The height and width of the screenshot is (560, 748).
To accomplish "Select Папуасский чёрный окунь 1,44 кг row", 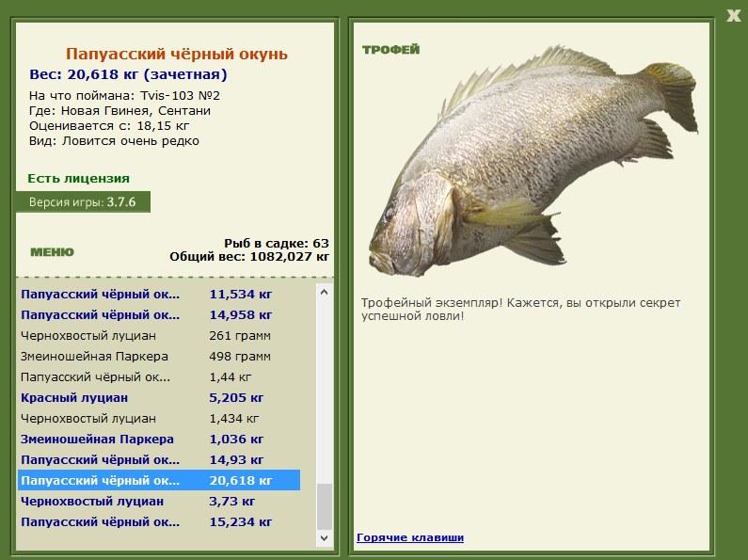I will tap(159, 376).
